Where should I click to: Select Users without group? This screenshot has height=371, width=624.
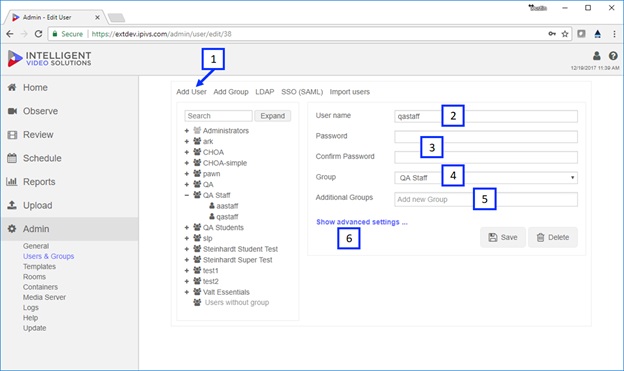[x=237, y=303]
